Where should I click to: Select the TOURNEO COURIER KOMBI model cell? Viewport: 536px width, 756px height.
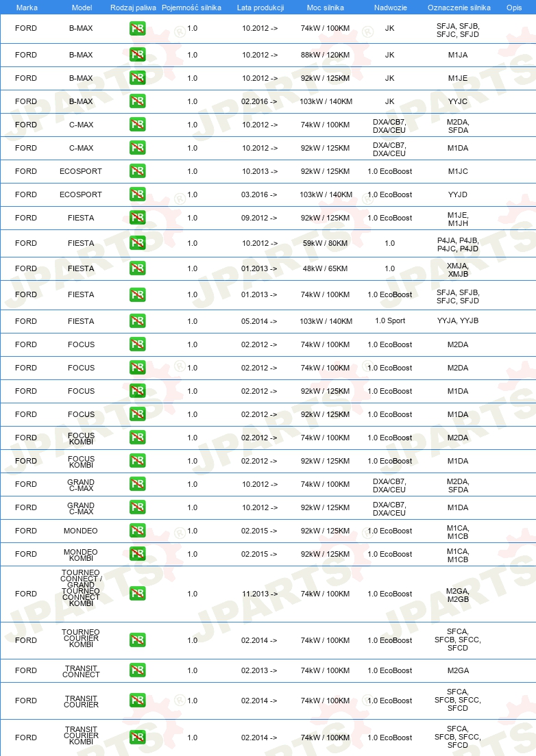click(81, 638)
